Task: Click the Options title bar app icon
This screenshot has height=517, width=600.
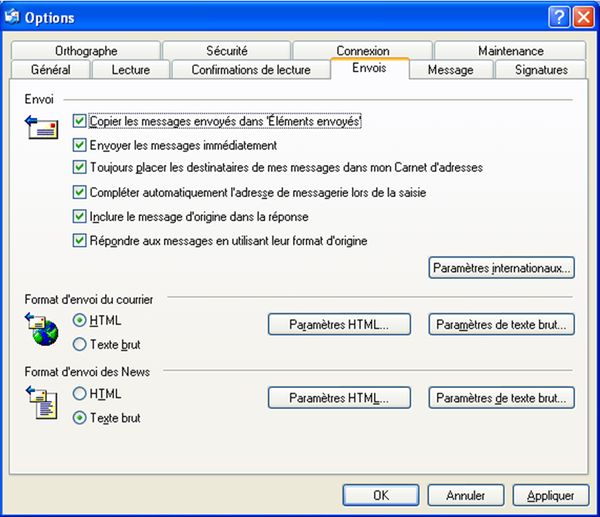Action: click(x=12, y=16)
